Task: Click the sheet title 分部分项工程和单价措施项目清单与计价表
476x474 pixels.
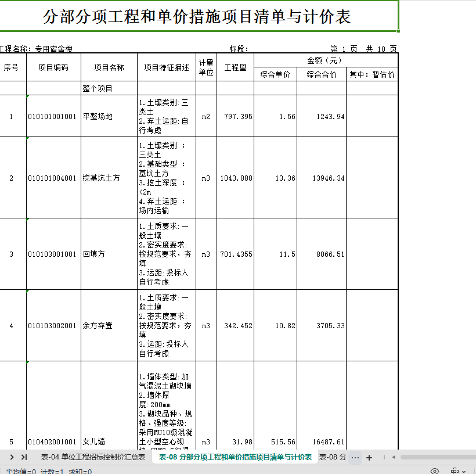Action: tap(197, 16)
